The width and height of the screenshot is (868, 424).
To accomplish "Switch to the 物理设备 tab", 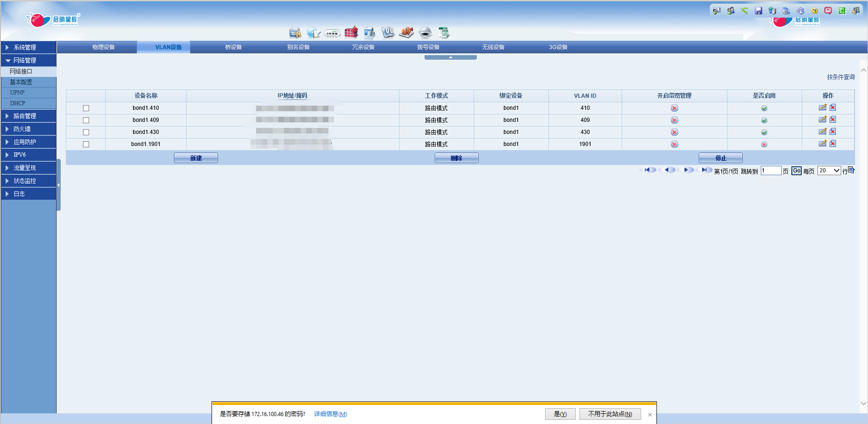I will tap(103, 47).
